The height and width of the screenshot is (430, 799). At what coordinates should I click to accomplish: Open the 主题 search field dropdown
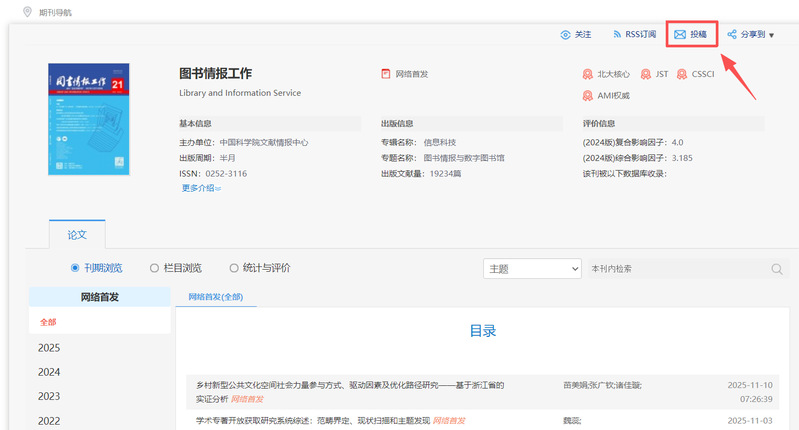click(x=532, y=269)
